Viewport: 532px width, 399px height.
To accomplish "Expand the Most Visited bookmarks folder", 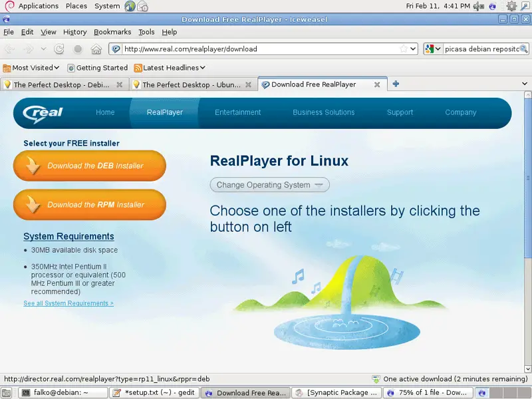I will [x=31, y=68].
